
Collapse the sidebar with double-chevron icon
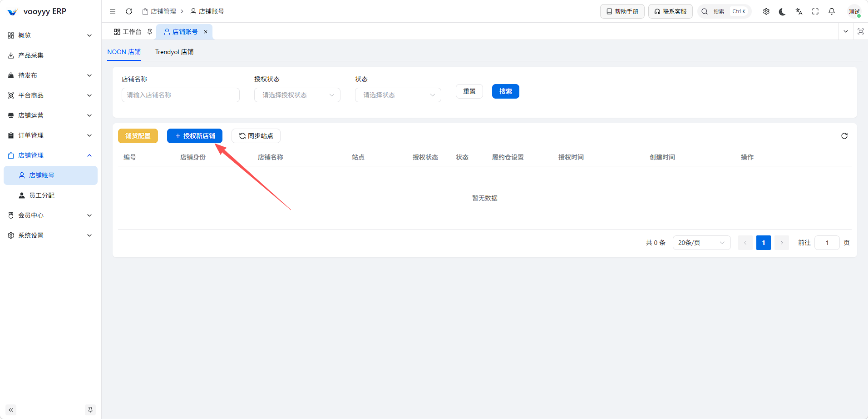(x=11, y=410)
